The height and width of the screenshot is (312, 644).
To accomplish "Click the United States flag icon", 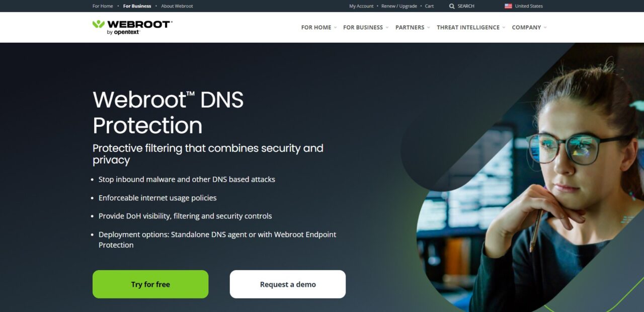I will pyautogui.click(x=508, y=6).
